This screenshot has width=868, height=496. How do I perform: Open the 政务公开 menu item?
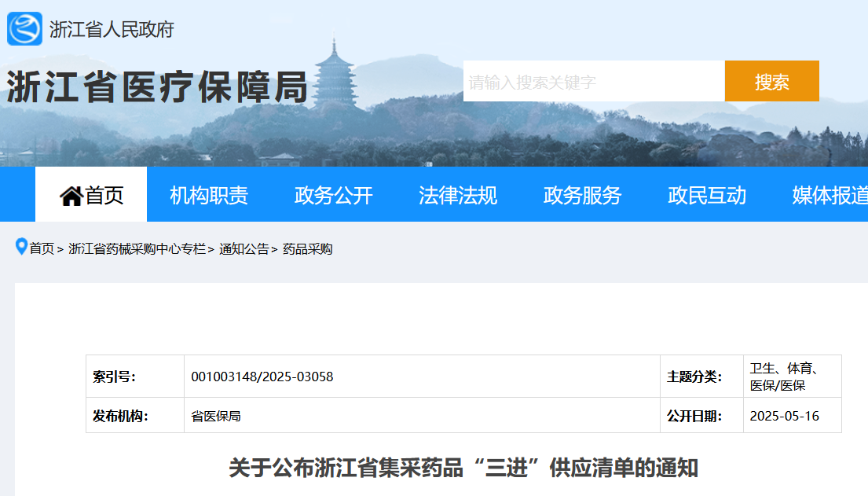(x=333, y=195)
